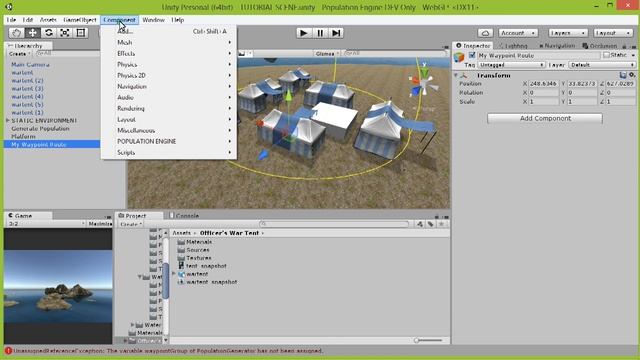Screen dimensions: 640x360
Task: Click the Pause button
Action: click(320, 33)
